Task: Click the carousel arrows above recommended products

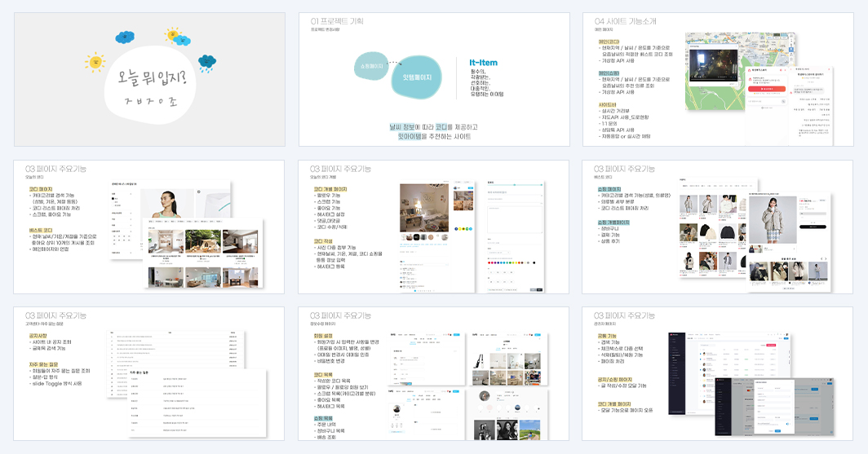Action: pyautogui.click(x=822, y=259)
